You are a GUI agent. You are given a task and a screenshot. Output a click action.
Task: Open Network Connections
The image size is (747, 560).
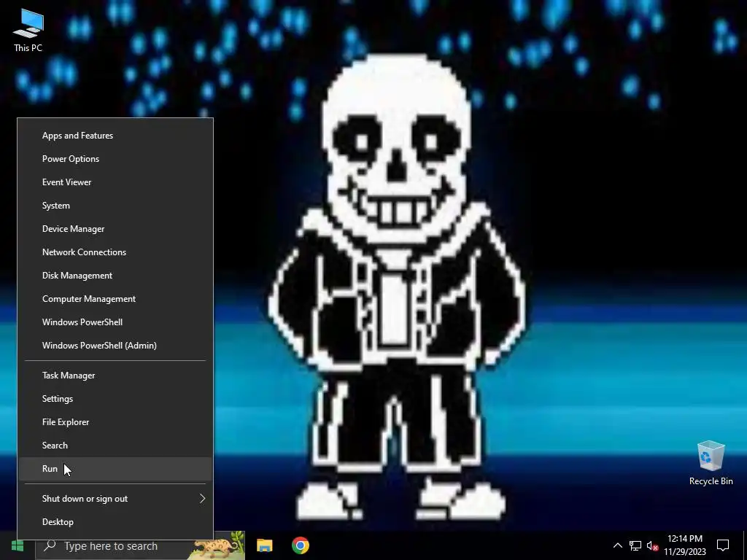pos(115,252)
